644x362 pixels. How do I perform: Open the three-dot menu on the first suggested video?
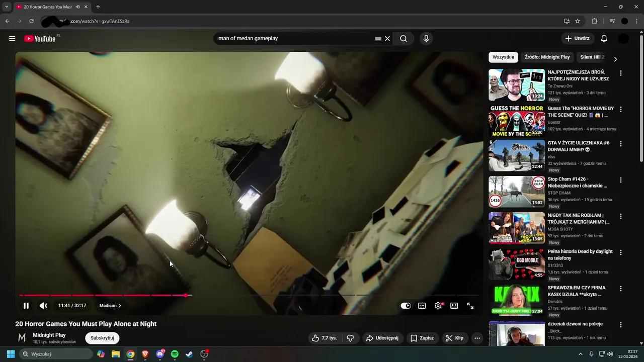(621, 73)
